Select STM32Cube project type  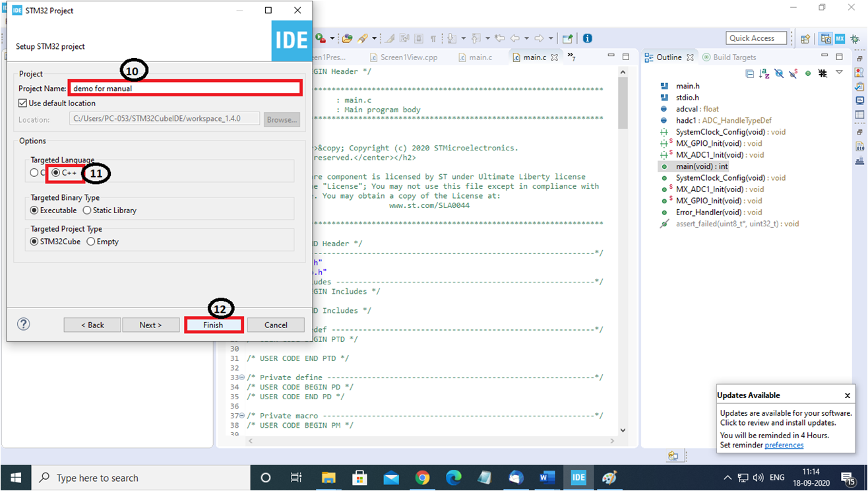coord(34,242)
